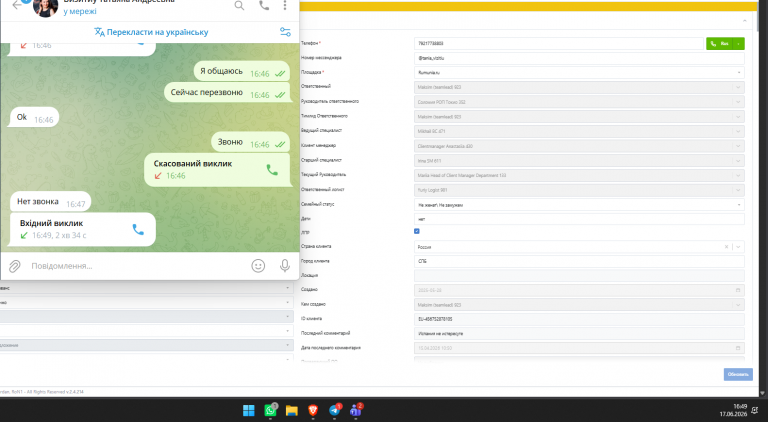Open the Старший специалист dropdown
The height and width of the screenshot is (422, 768).
click(579, 161)
